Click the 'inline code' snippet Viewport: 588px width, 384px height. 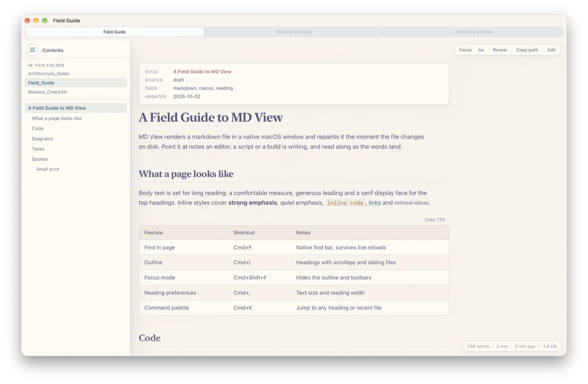[345, 203]
